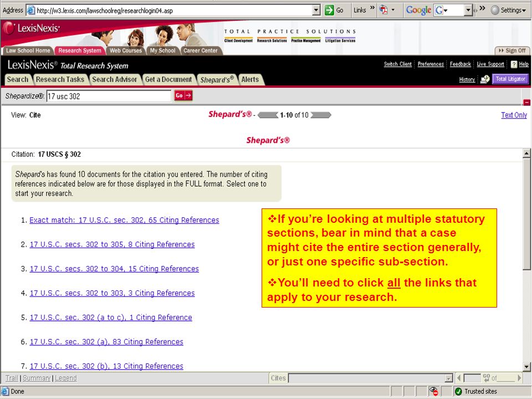Click the Trusted sites zone indicator
The image size is (532, 399).
point(475,392)
